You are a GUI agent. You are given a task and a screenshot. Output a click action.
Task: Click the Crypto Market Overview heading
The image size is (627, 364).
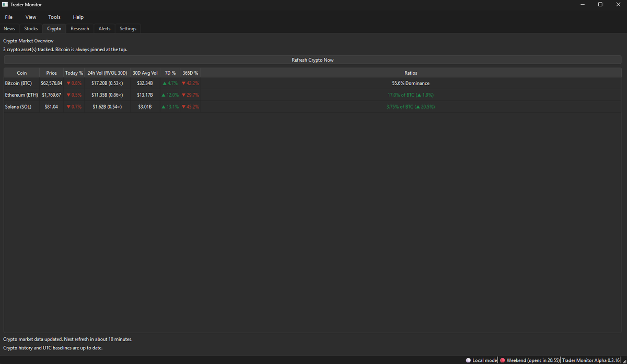click(28, 41)
